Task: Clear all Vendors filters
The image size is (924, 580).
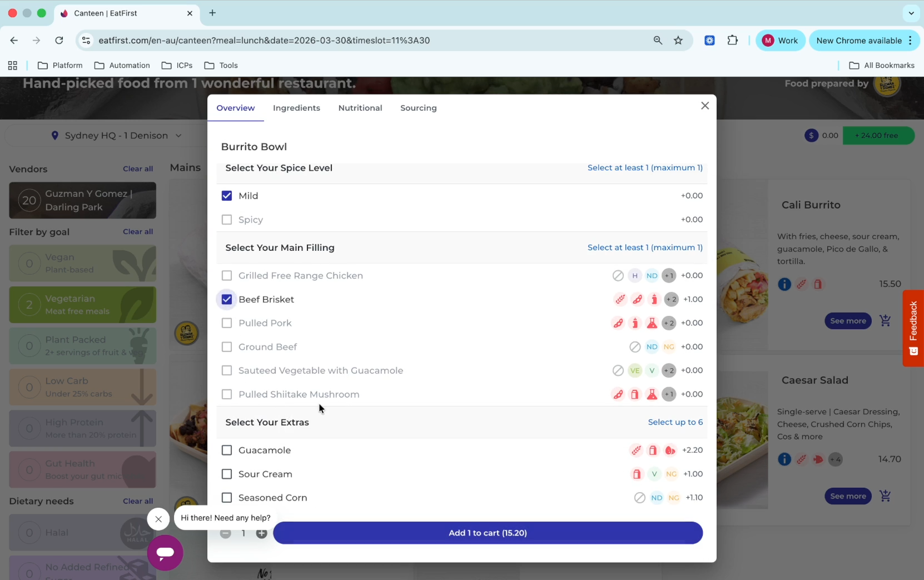Action: (138, 168)
